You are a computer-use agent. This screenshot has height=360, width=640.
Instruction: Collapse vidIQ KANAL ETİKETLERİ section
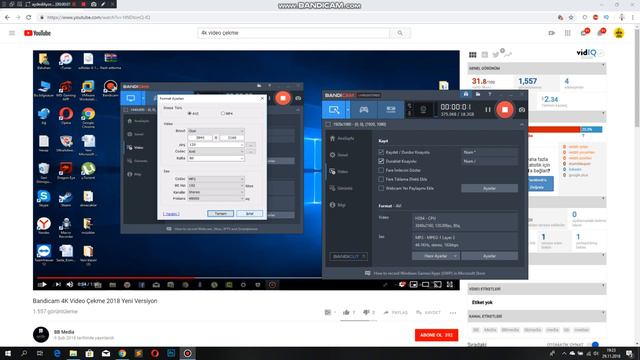coord(603,313)
